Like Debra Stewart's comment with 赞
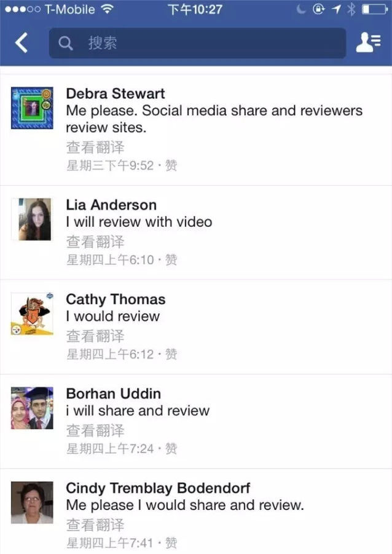Screen dimensions: 392x554 click(171, 165)
